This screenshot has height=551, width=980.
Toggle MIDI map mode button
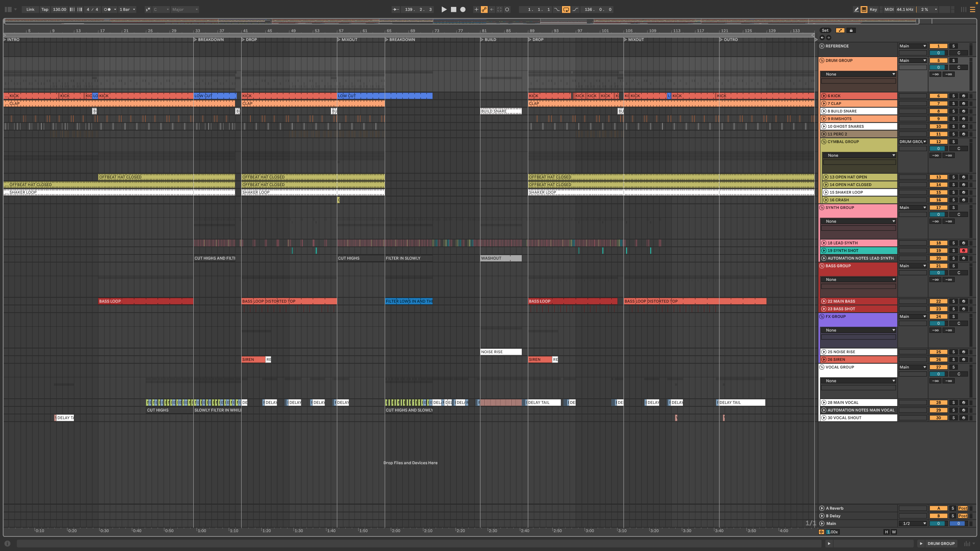click(889, 10)
